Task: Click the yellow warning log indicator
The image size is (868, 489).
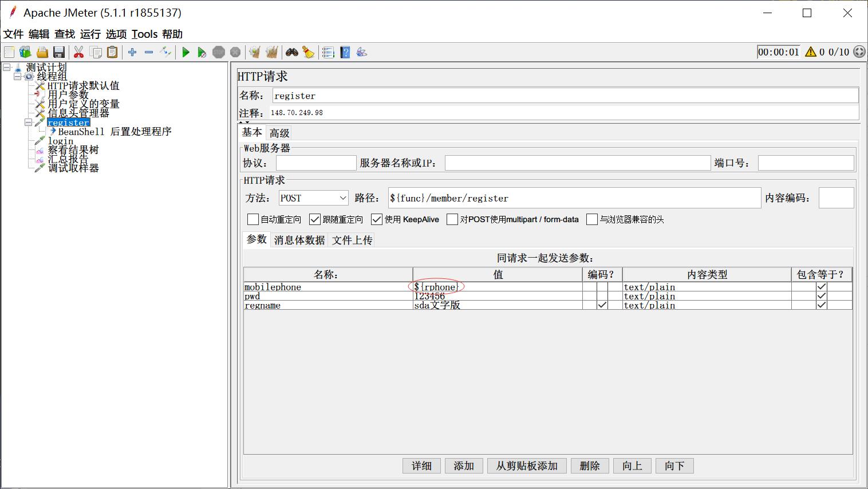Action: point(810,52)
